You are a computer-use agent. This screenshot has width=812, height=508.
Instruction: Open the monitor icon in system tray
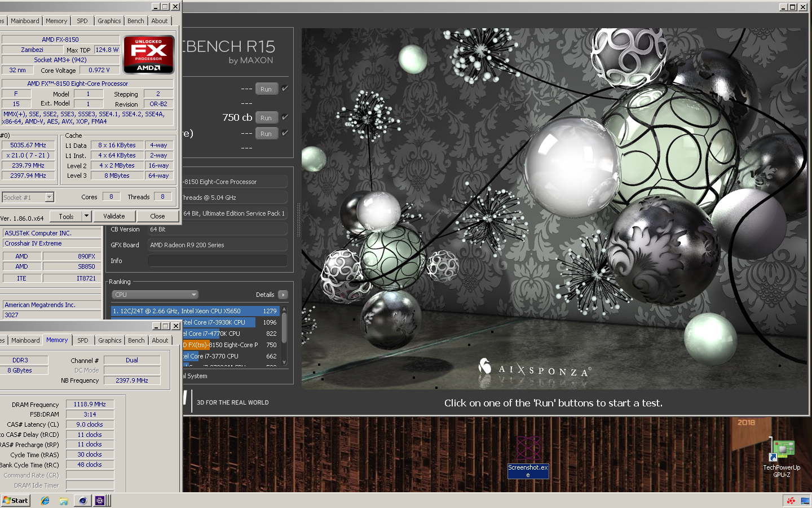tap(804, 501)
